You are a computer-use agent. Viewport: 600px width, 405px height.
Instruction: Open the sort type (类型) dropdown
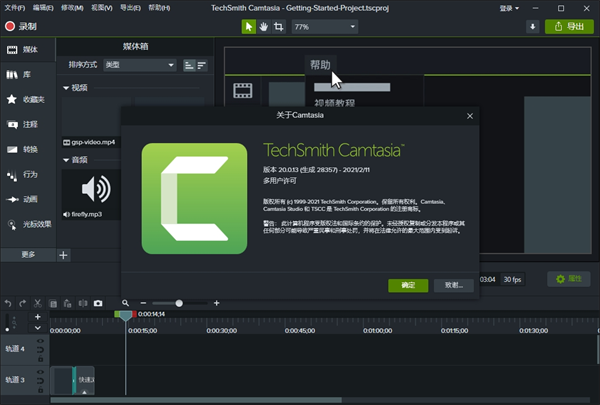click(140, 65)
